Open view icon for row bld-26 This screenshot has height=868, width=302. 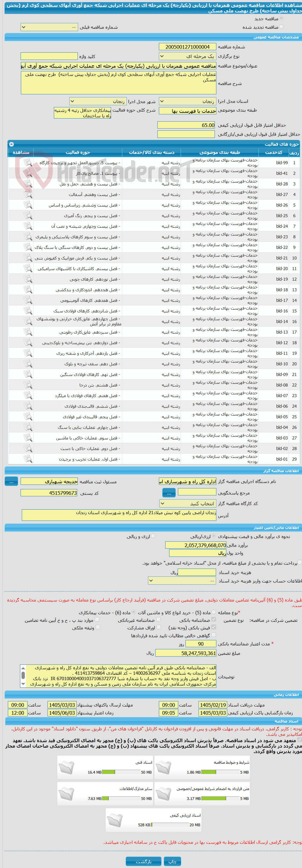coord(28,205)
